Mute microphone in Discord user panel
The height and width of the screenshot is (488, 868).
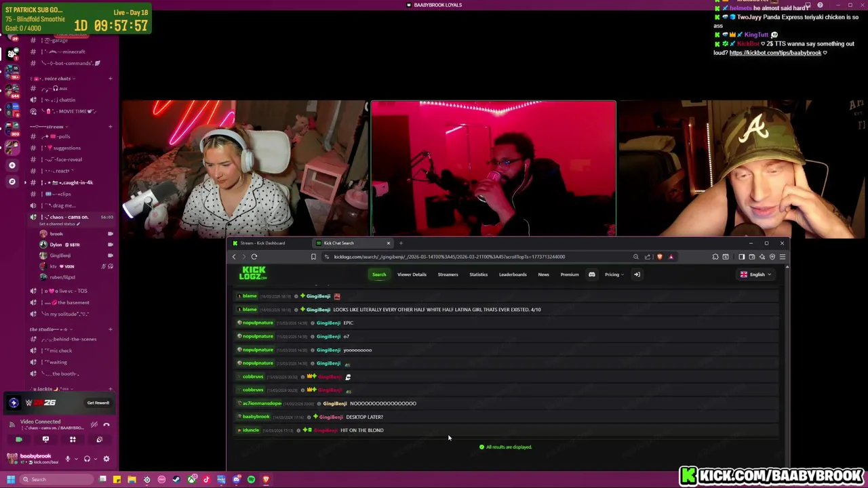pos(67,459)
